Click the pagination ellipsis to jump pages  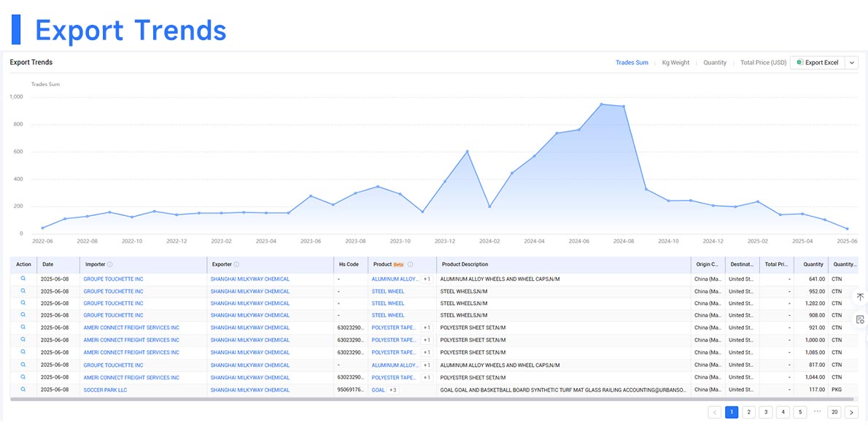point(817,411)
